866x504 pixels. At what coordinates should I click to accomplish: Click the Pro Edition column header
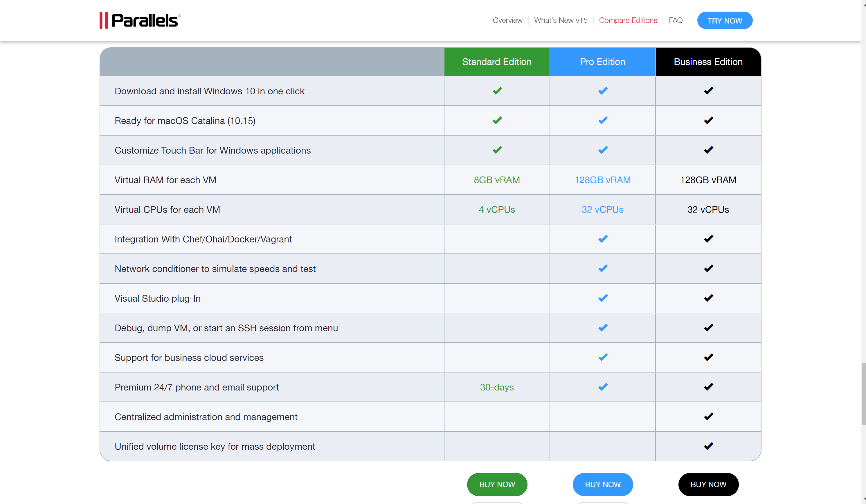(602, 62)
